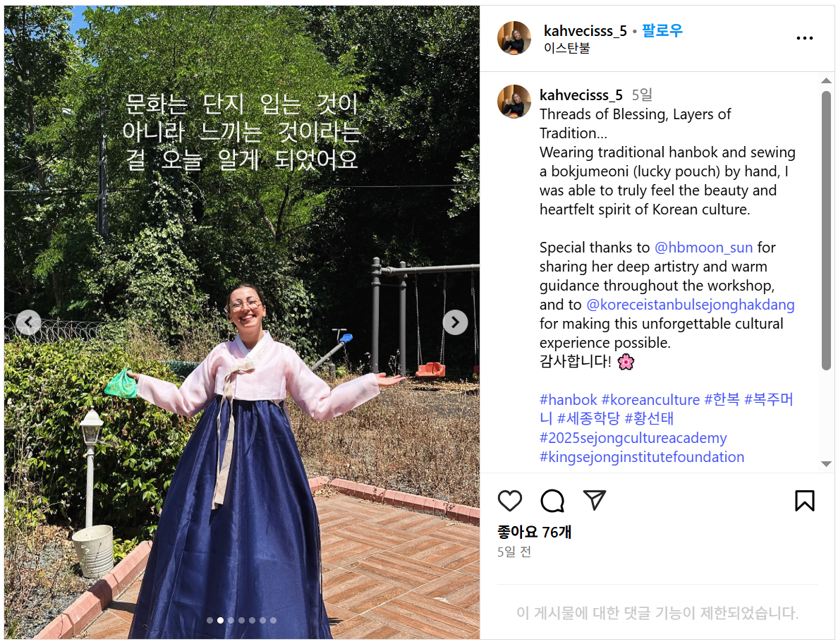Open the caption author avatar next to the text
This screenshot has width=838, height=644.
point(514,101)
